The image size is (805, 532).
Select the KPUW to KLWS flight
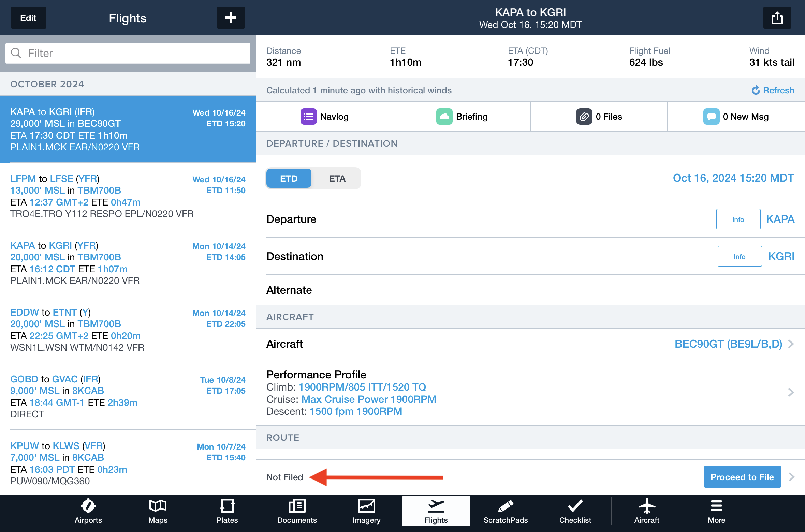click(128, 463)
